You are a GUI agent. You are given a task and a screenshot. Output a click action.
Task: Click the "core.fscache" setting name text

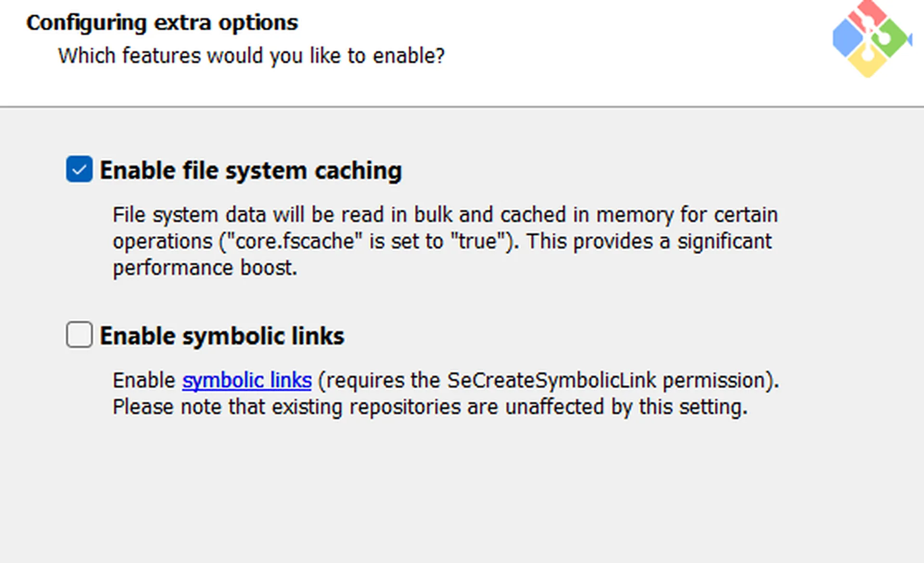(x=298, y=241)
